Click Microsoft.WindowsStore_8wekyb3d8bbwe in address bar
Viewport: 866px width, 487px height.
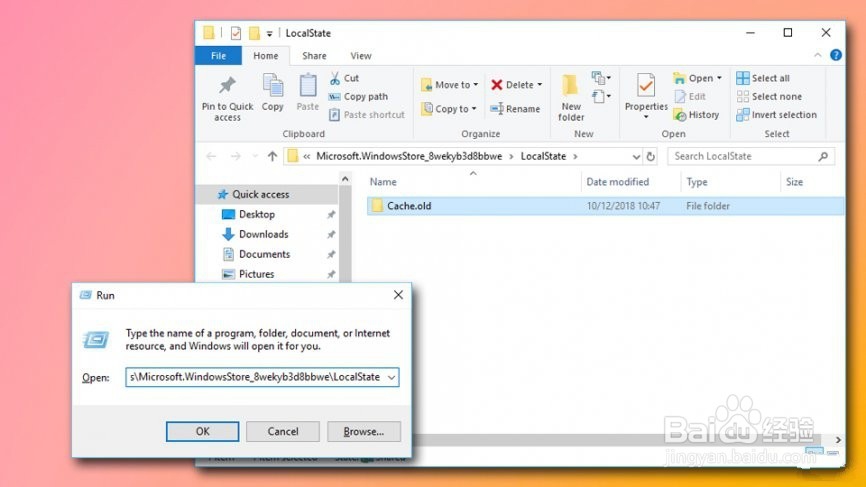tap(409, 156)
